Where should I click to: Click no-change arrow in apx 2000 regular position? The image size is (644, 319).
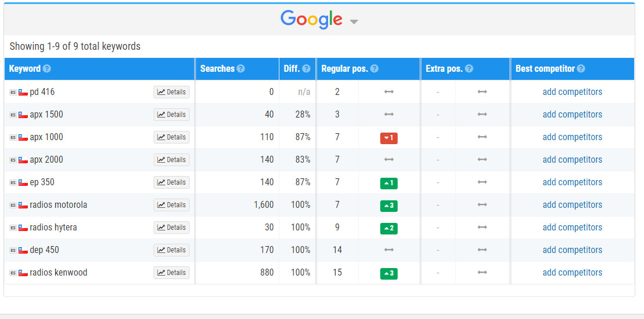pyautogui.click(x=388, y=160)
